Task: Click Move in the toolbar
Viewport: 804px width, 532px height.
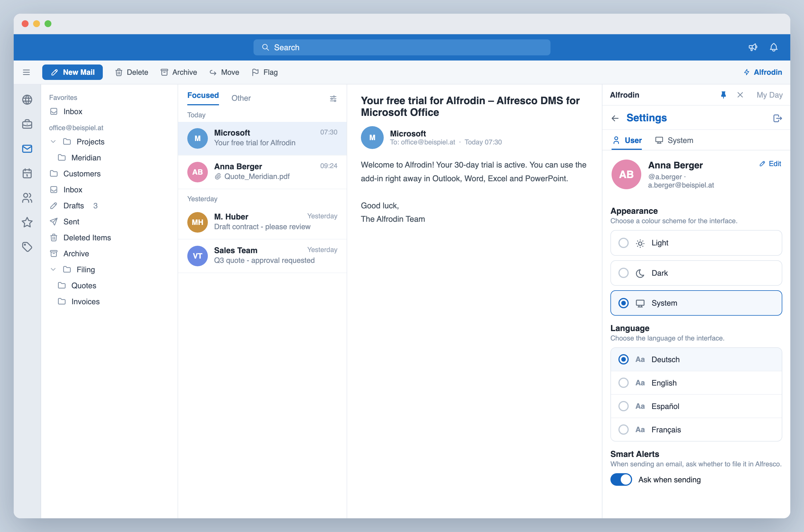Action: 224,72
